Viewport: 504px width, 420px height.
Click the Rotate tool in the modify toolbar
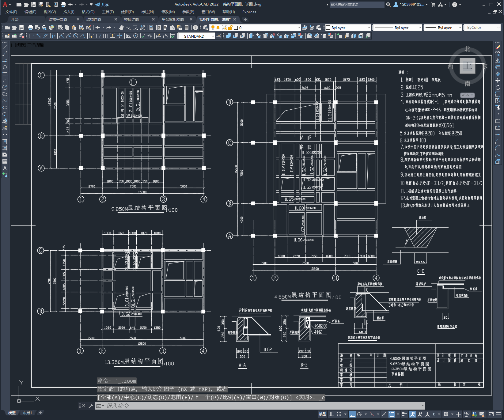[498, 87]
